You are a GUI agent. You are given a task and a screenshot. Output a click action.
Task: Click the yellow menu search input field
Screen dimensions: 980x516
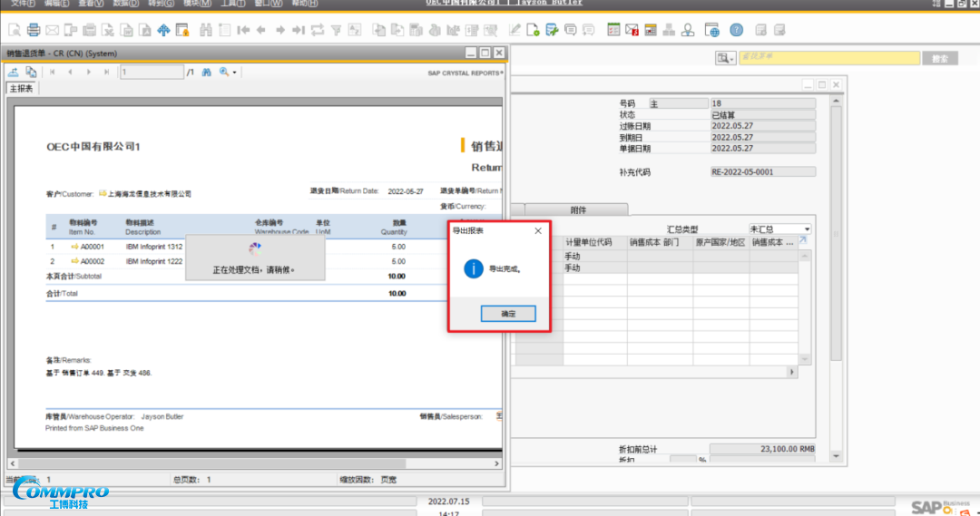[x=828, y=58]
